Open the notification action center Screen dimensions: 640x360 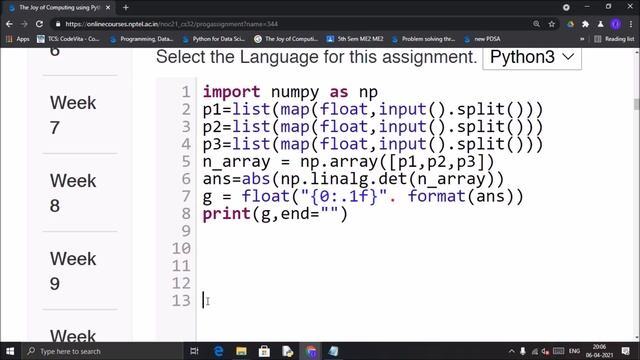(x=626, y=351)
